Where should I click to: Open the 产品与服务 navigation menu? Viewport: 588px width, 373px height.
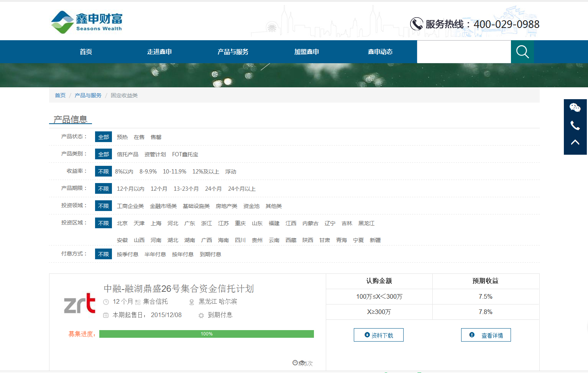pos(233,52)
